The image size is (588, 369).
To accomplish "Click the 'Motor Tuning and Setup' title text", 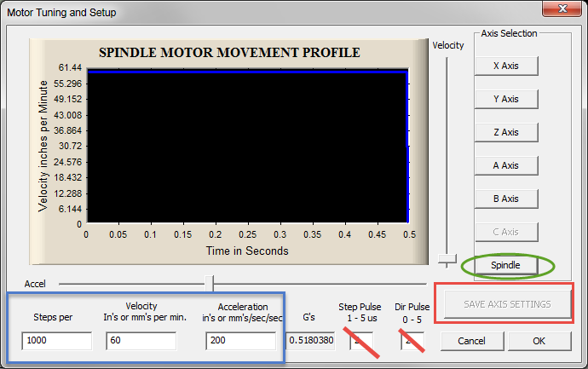I will tap(61, 13).
